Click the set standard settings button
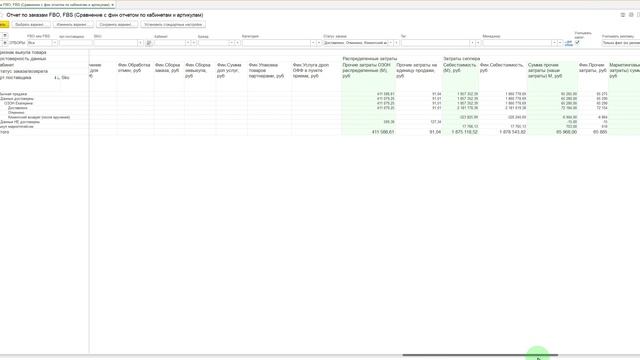The width and height of the screenshot is (640, 360). (173, 24)
